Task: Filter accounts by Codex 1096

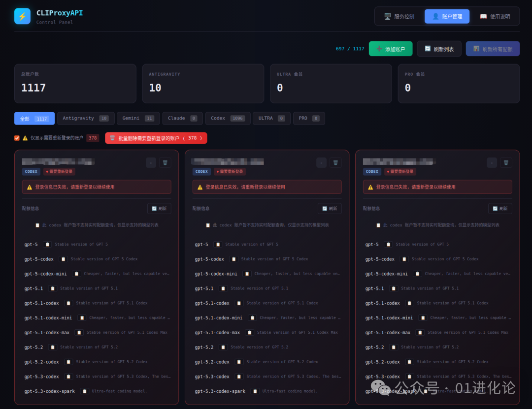Action: [228, 118]
